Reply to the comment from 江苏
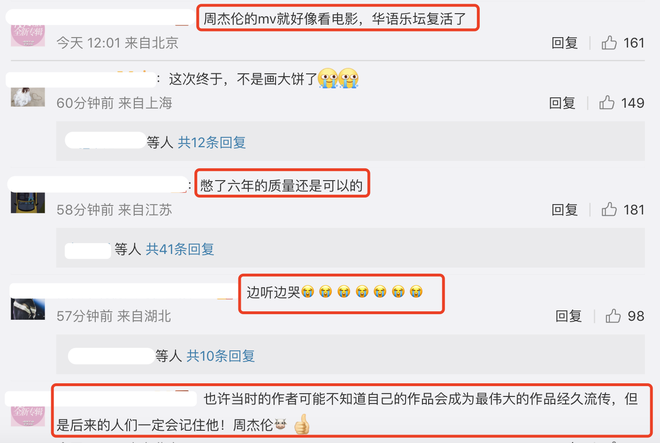This screenshot has height=443, width=660. [x=564, y=210]
